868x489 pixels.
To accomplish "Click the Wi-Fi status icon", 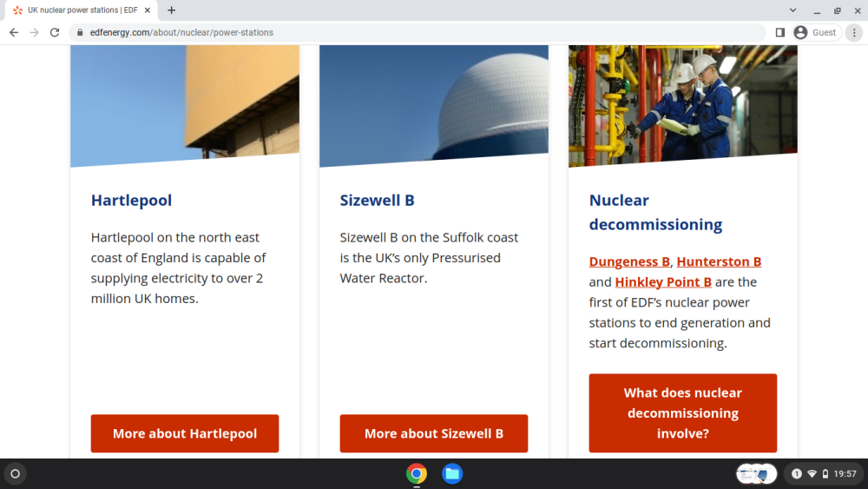I will click(812, 473).
